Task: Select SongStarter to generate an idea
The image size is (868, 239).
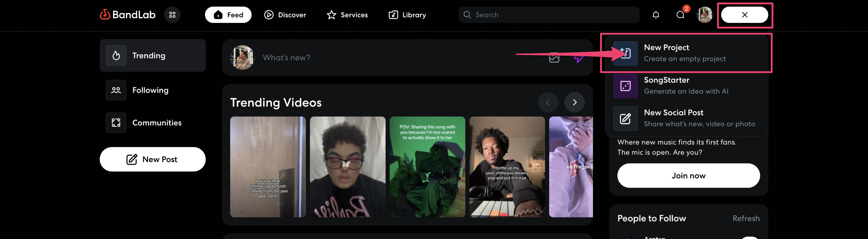Action: click(x=686, y=85)
